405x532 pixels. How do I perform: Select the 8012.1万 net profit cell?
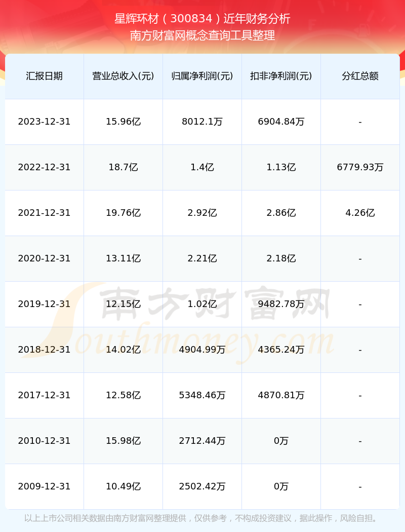(x=202, y=122)
